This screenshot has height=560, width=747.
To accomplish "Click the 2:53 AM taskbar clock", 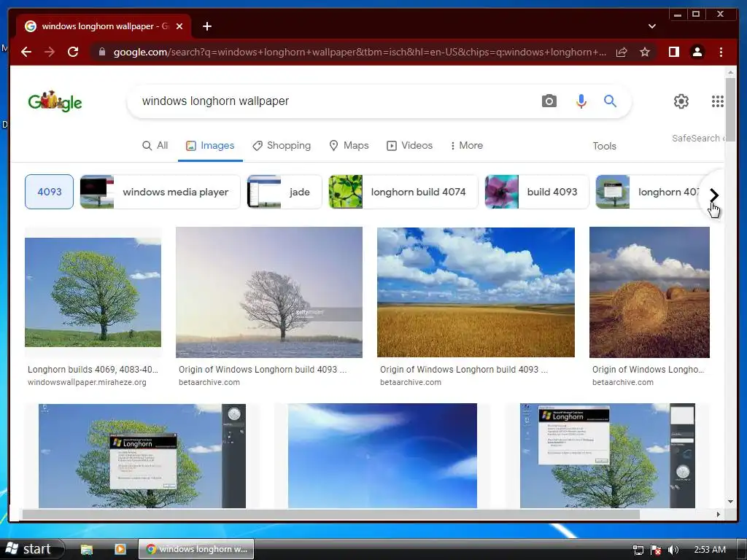I will point(710,550).
